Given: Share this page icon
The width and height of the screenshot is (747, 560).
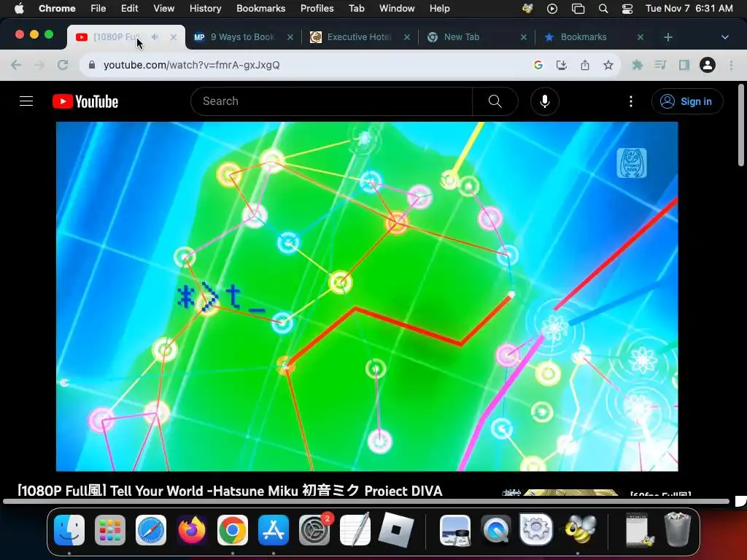Looking at the screenshot, I should pos(585,65).
